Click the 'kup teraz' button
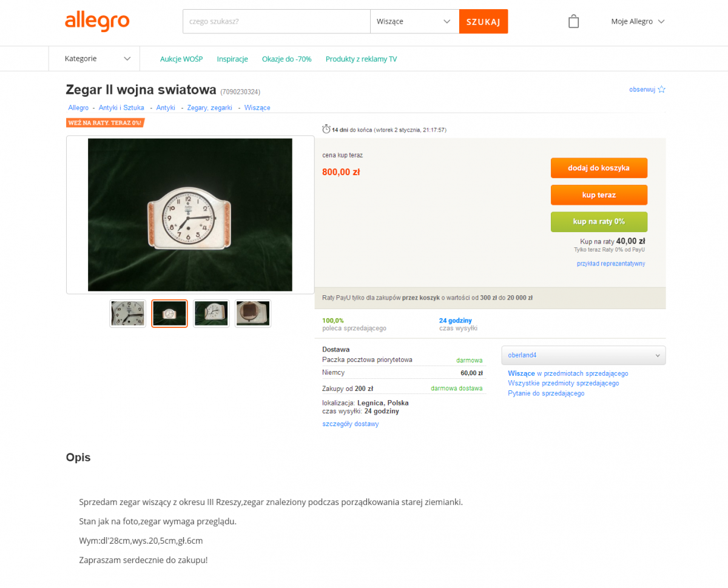This screenshot has width=728, height=588. (599, 195)
